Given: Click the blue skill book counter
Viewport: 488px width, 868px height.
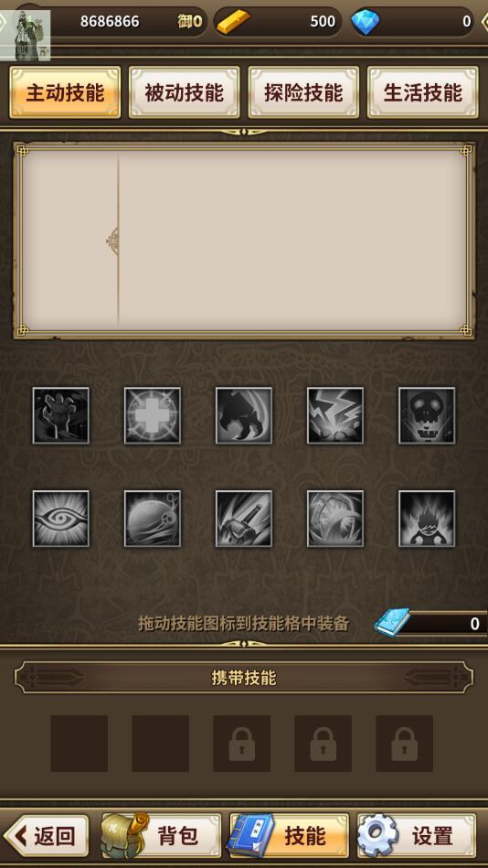Looking at the screenshot, I should tap(430, 623).
